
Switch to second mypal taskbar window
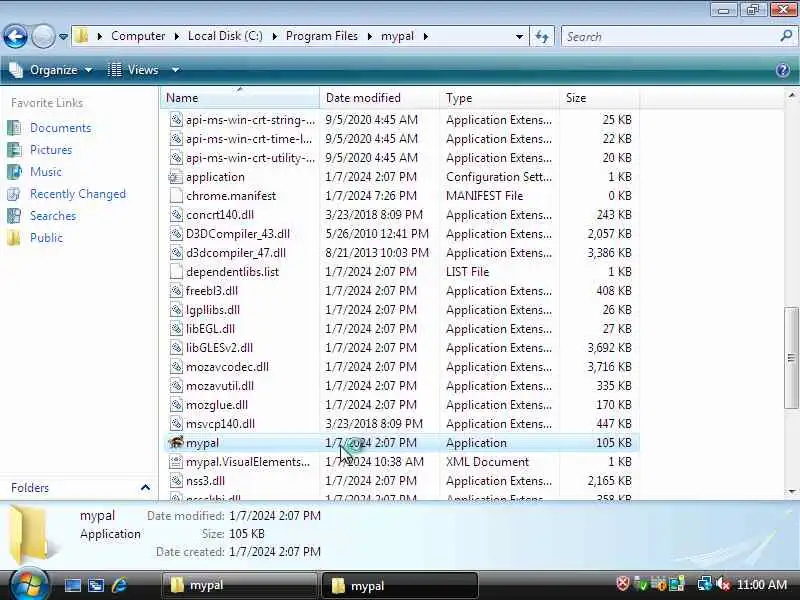point(400,585)
